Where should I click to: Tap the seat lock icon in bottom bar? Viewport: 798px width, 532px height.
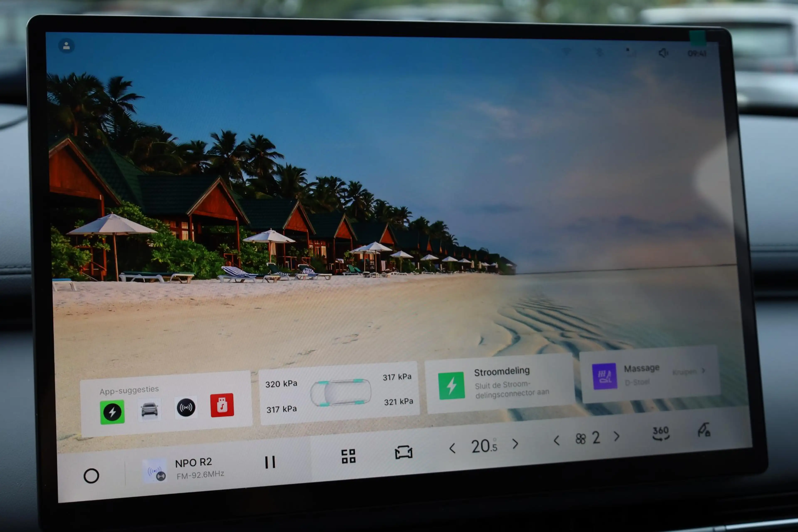[x=704, y=430]
